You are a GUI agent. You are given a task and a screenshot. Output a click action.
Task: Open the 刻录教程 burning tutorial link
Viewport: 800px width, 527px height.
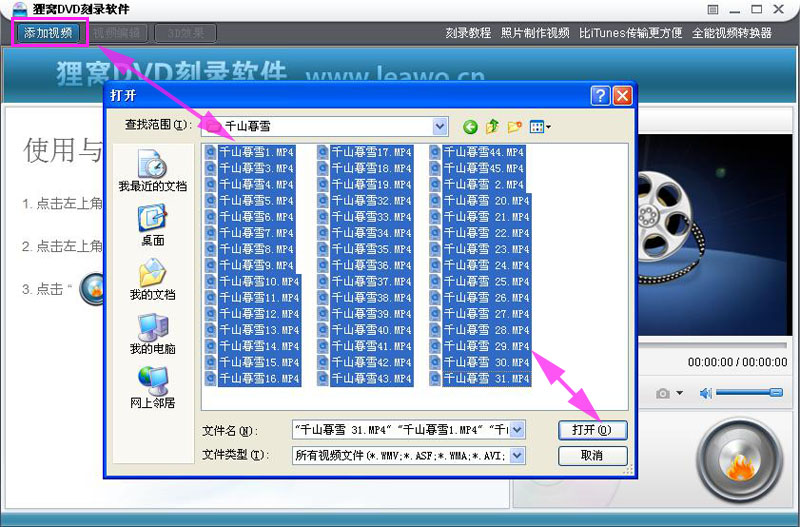pyautogui.click(x=468, y=33)
